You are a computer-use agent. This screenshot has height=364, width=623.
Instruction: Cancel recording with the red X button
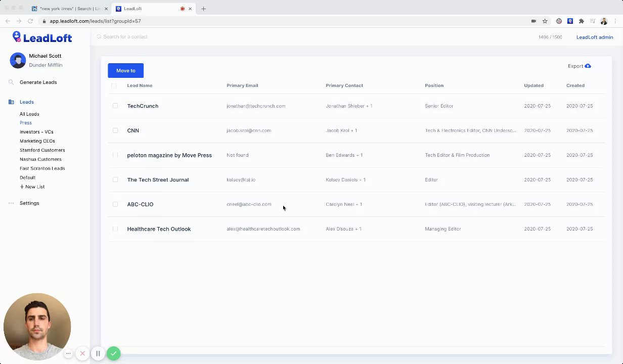pos(82,353)
